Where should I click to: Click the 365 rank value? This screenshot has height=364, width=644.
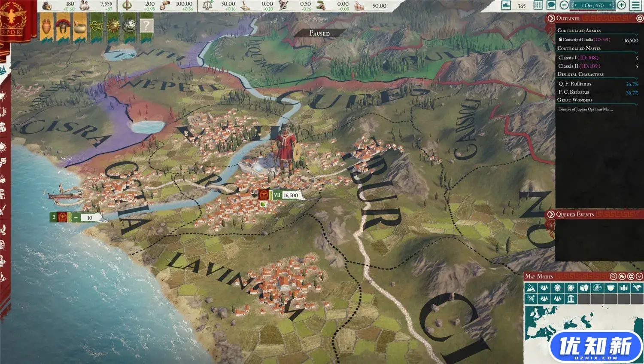(522, 6)
